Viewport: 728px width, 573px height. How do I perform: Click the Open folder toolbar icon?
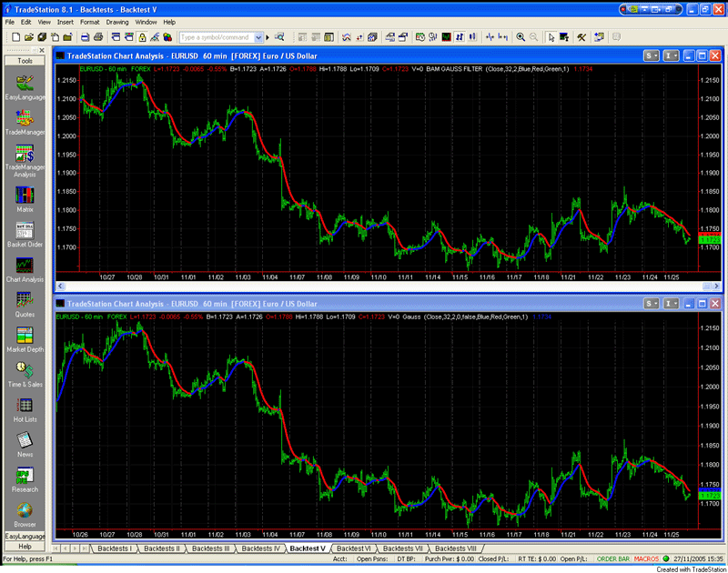click(x=29, y=37)
